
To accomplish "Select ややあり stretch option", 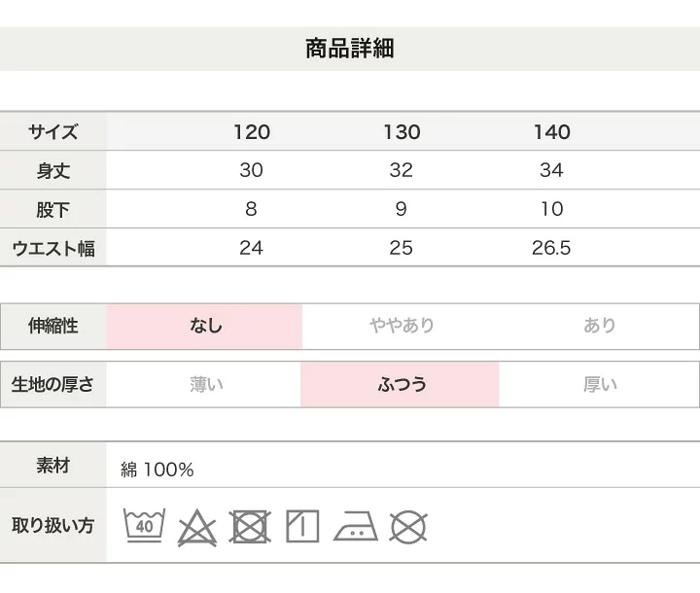I will 401,327.
